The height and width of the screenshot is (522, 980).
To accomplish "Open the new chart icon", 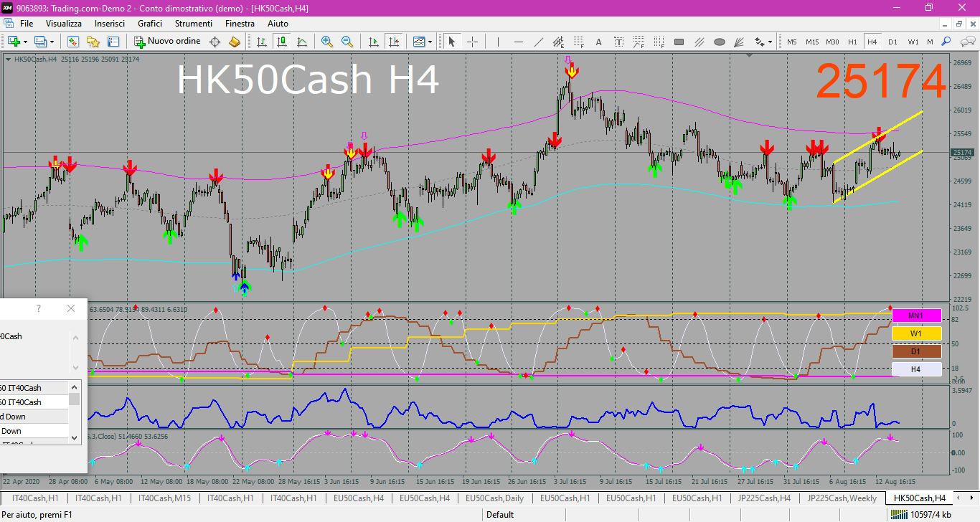I will point(14,42).
